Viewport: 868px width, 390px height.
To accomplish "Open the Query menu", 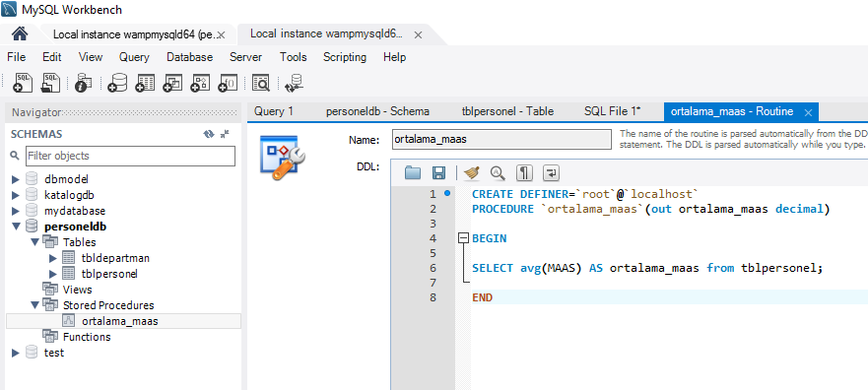I will point(135,57).
